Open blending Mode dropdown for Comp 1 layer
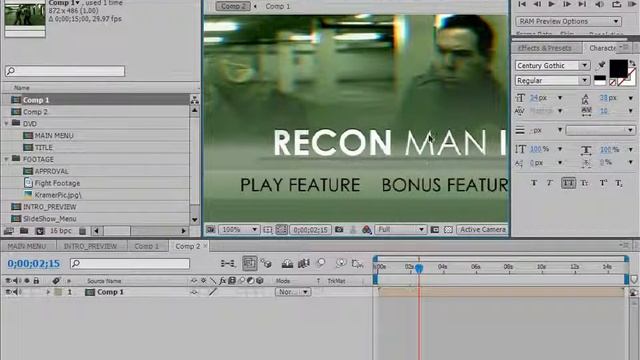Image resolution: width=640 pixels, height=360 pixels. 293,292
